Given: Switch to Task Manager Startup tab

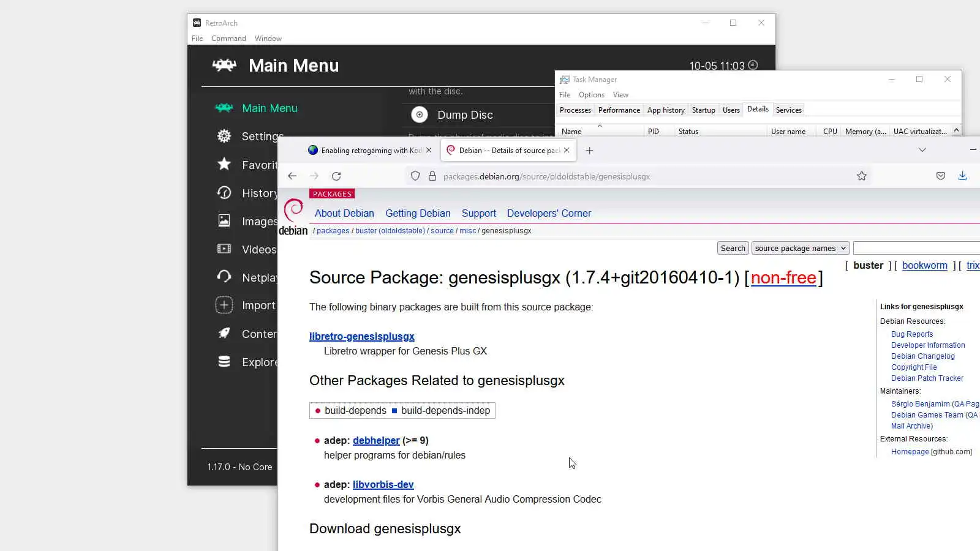Looking at the screenshot, I should click(x=704, y=110).
